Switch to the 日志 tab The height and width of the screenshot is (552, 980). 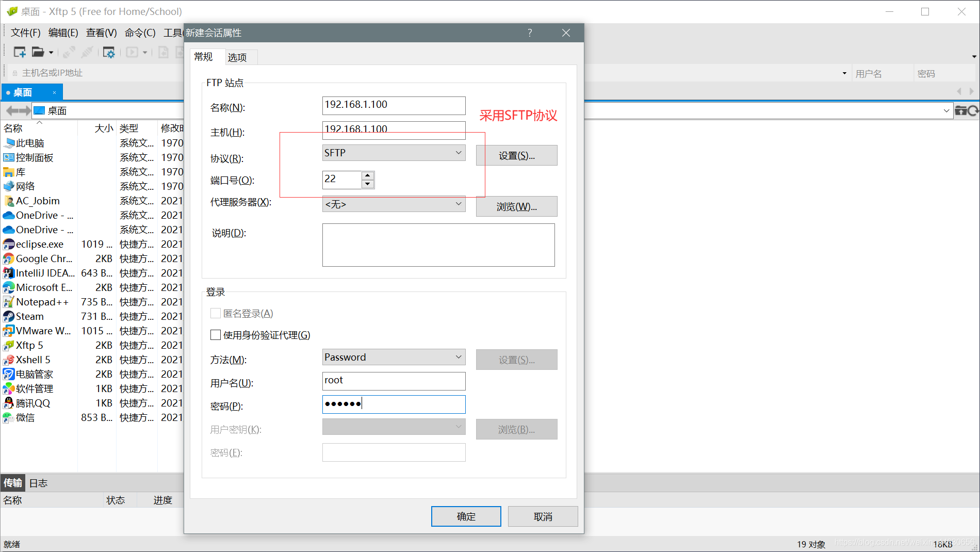(38, 483)
